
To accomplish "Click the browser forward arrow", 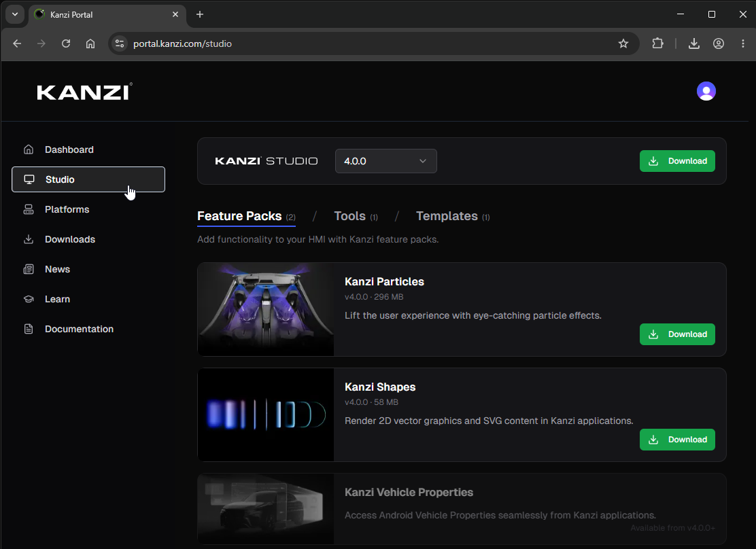I will point(41,43).
